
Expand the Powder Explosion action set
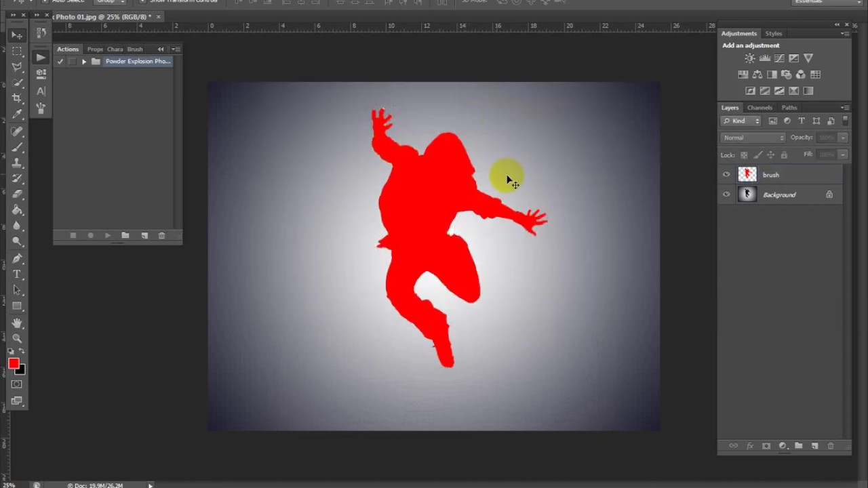click(x=84, y=62)
